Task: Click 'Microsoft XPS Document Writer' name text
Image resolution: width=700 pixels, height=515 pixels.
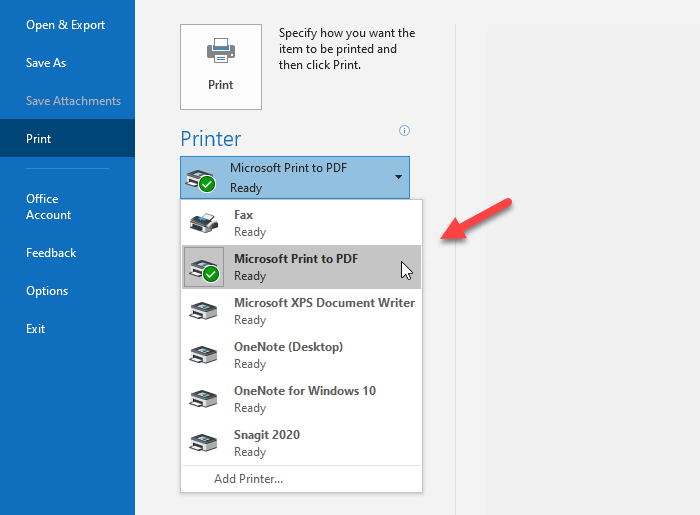Action: (325, 303)
